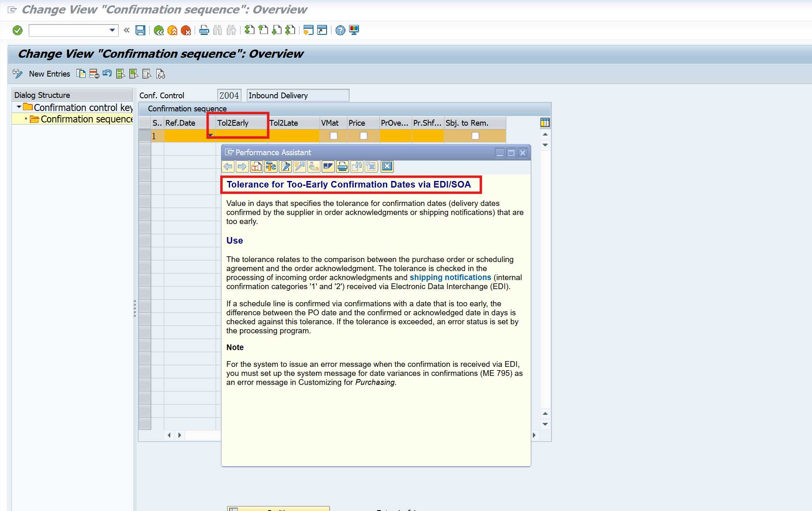Screen dimensions: 812x511
Task: Open table column settings icon
Action: (x=545, y=122)
